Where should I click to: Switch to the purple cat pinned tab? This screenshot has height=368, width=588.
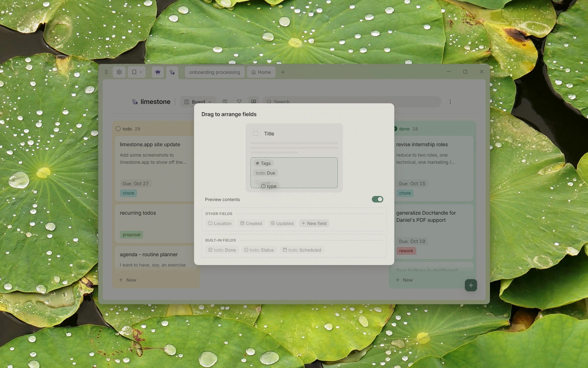click(158, 72)
